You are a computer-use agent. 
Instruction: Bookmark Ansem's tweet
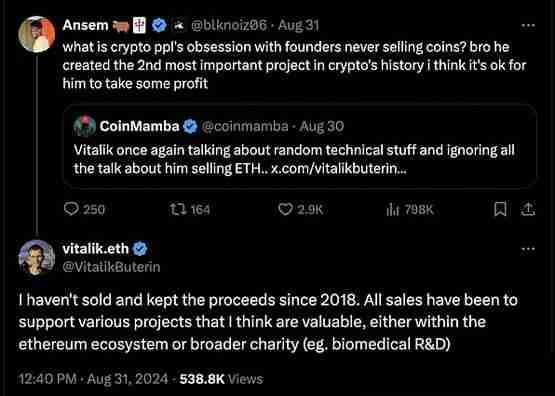coord(500,209)
